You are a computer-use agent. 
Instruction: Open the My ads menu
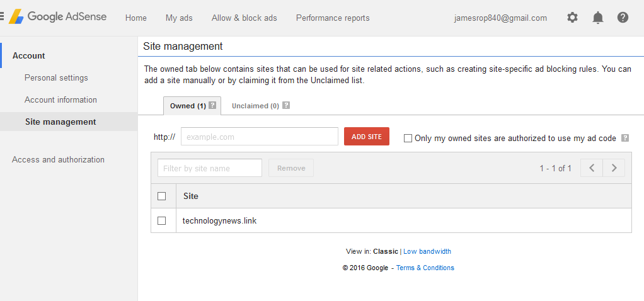point(179,18)
